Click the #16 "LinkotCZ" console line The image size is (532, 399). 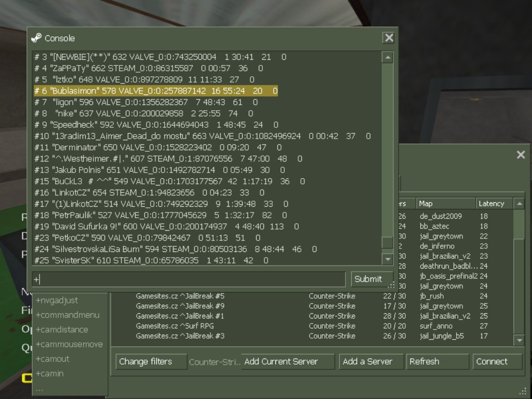[149, 193]
